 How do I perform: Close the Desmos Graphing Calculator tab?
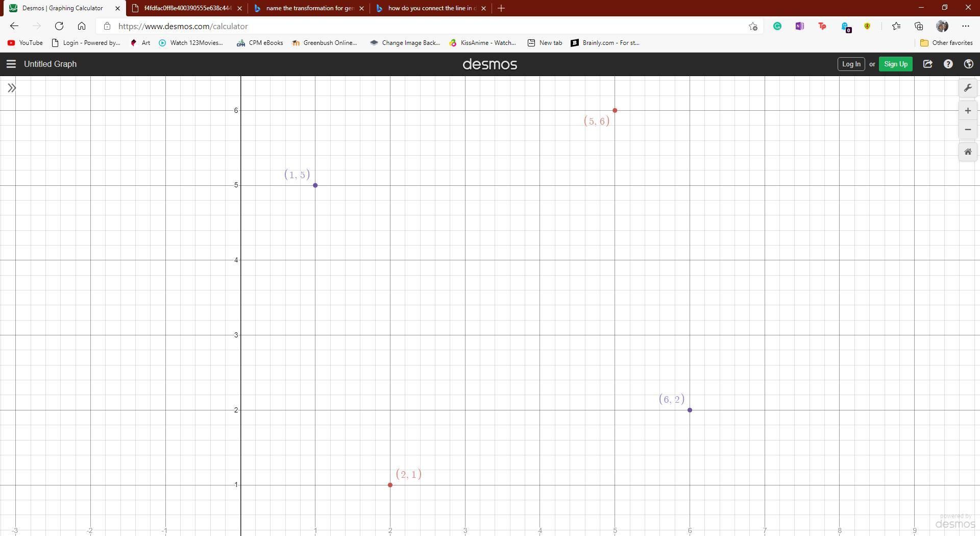117,8
